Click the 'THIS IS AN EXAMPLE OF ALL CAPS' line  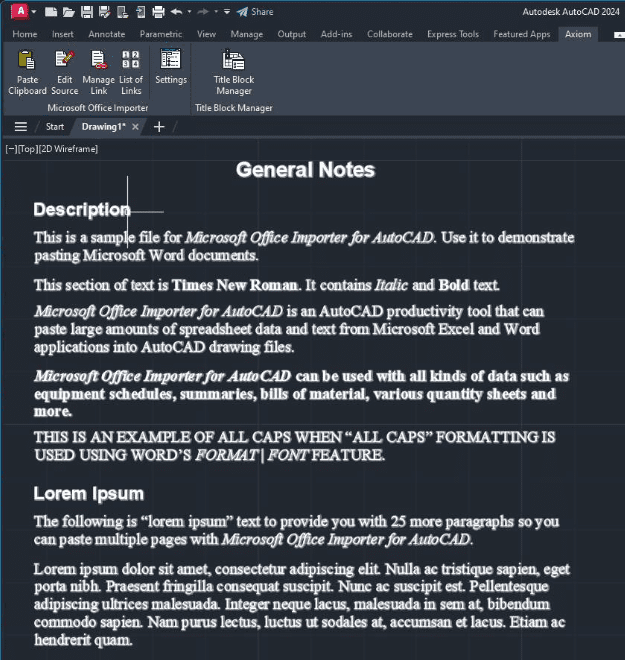[x=295, y=437]
